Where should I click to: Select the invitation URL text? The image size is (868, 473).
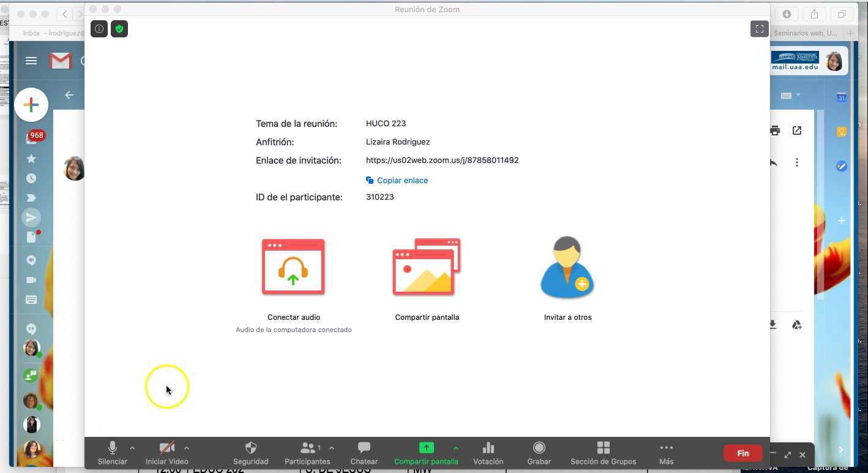click(442, 160)
